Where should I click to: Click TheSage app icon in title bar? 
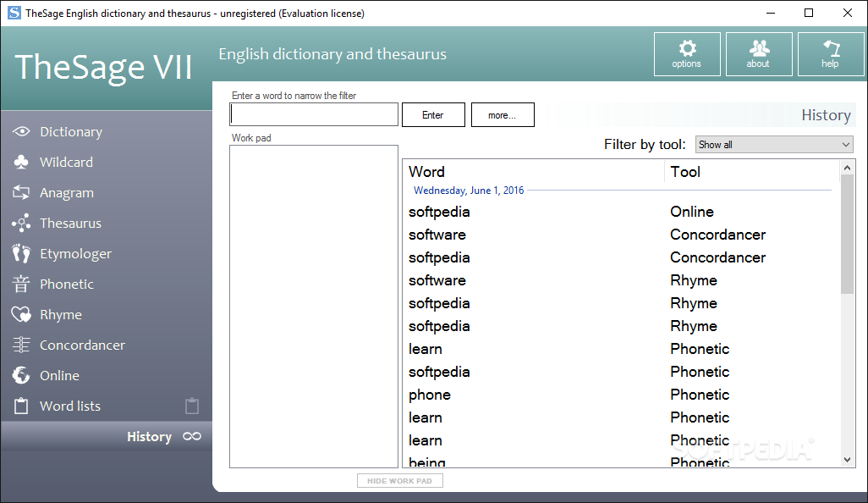coord(14,13)
